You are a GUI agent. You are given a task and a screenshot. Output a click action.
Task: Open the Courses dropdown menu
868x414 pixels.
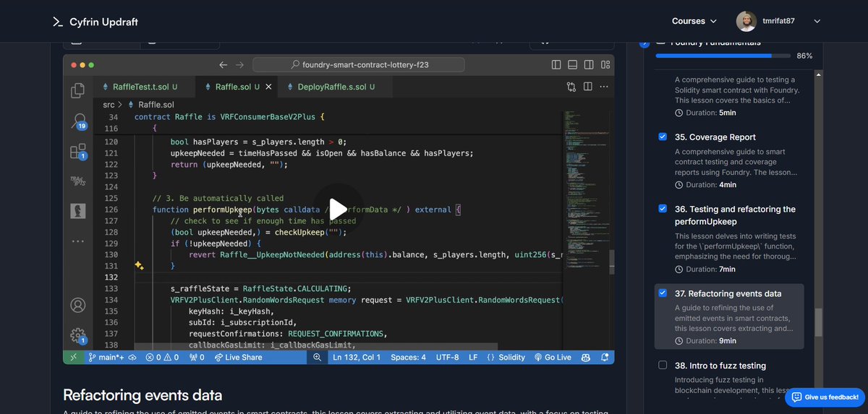(694, 21)
